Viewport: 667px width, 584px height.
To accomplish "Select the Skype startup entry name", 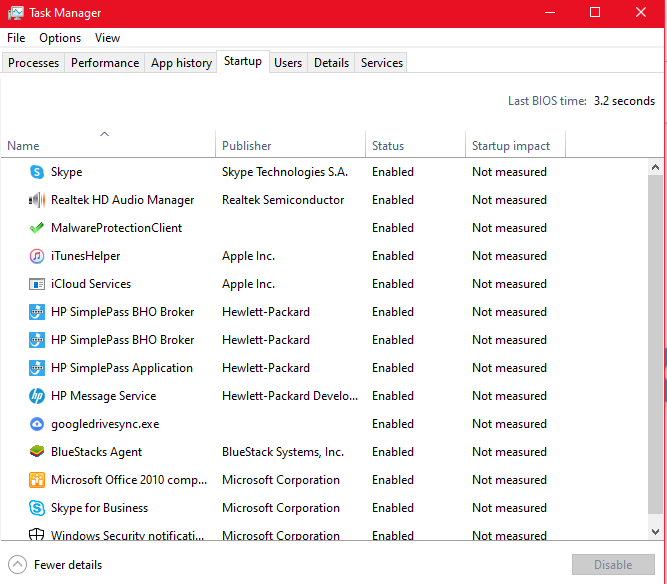I will [x=66, y=172].
